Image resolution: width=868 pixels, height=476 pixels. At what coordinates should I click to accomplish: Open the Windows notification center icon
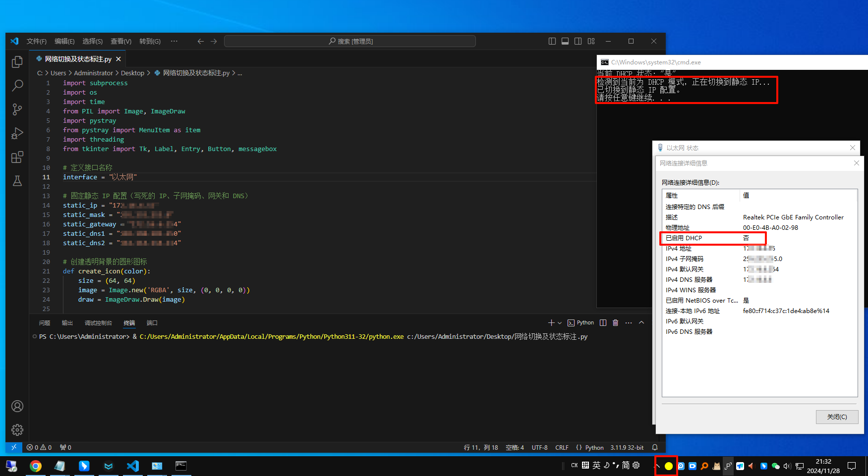coord(852,466)
